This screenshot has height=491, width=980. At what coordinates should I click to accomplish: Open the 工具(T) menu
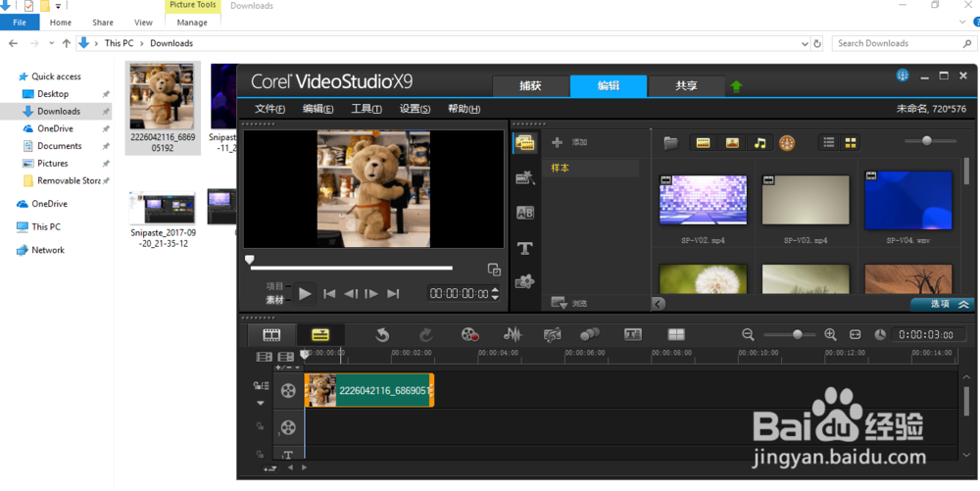click(367, 109)
